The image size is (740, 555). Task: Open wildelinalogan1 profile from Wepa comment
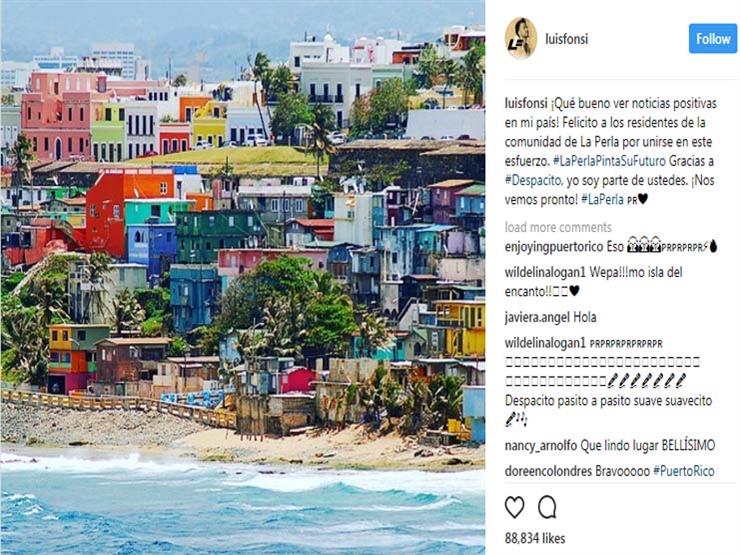[545, 272]
